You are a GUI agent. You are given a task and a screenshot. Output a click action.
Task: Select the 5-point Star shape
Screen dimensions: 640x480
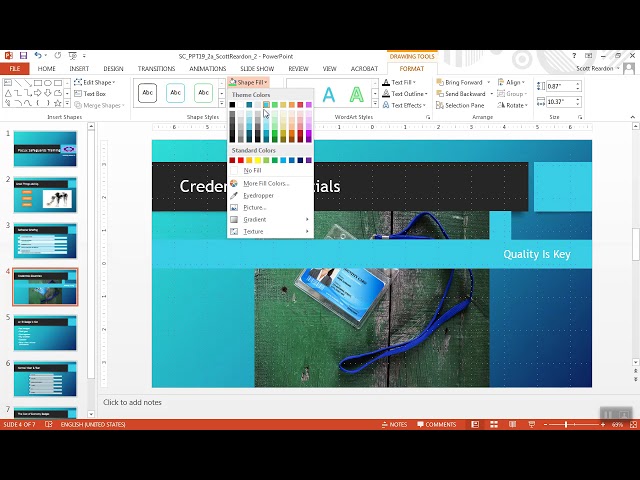point(58,103)
